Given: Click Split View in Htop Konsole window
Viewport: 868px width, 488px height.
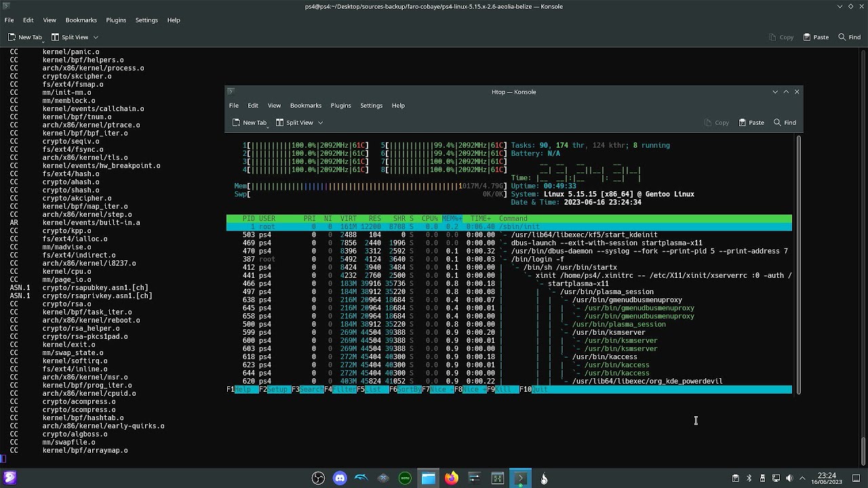Looking at the screenshot, I should pyautogui.click(x=294, y=123).
